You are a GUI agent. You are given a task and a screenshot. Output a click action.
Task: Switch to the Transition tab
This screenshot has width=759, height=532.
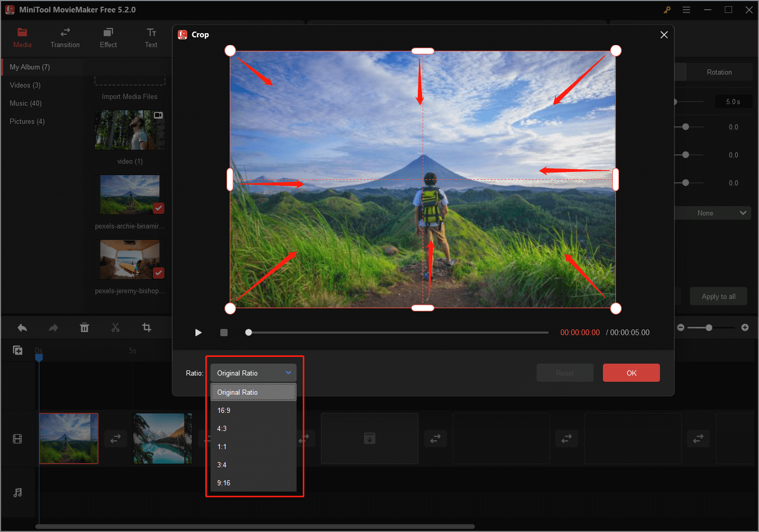(65, 38)
